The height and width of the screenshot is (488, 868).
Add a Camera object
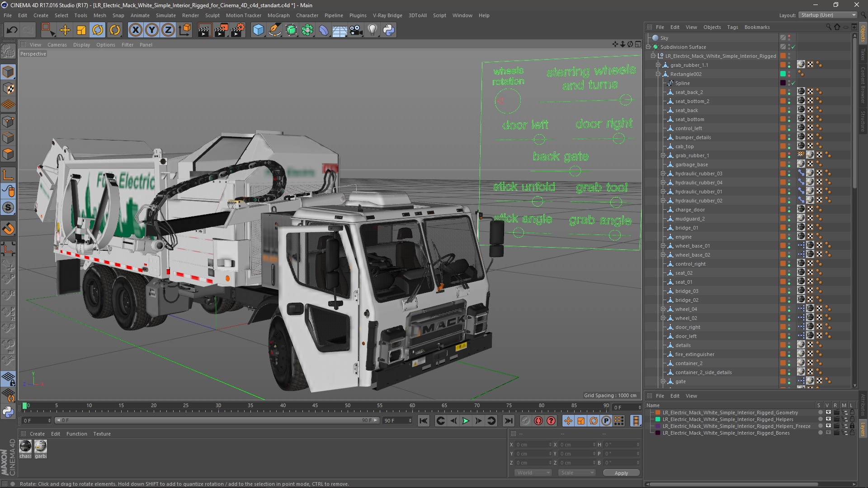(356, 30)
